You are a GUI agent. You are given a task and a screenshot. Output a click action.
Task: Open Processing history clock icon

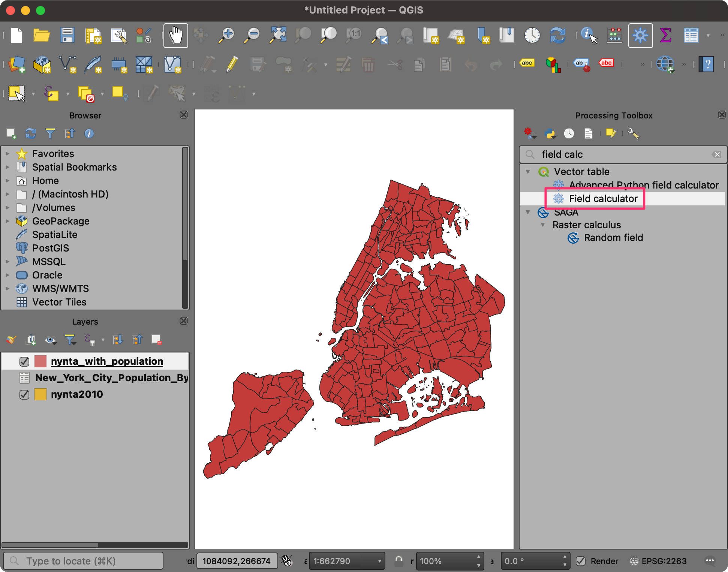pyautogui.click(x=569, y=133)
